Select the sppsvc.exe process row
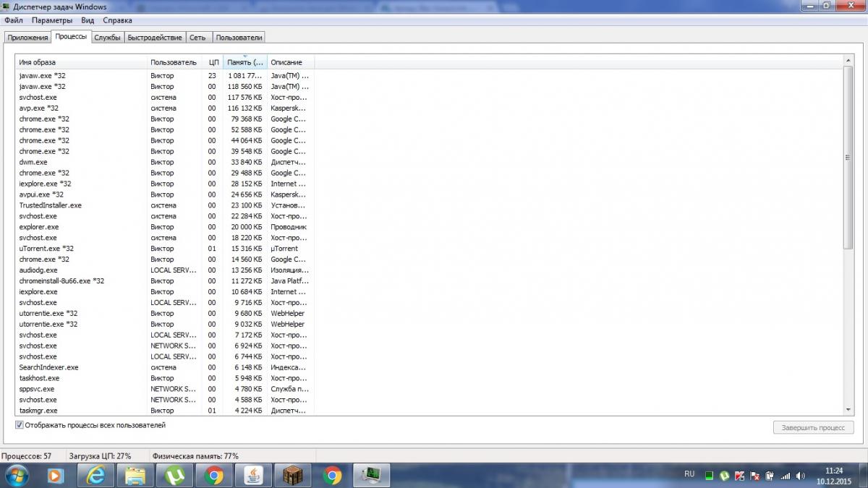868x488 pixels. click(165, 389)
